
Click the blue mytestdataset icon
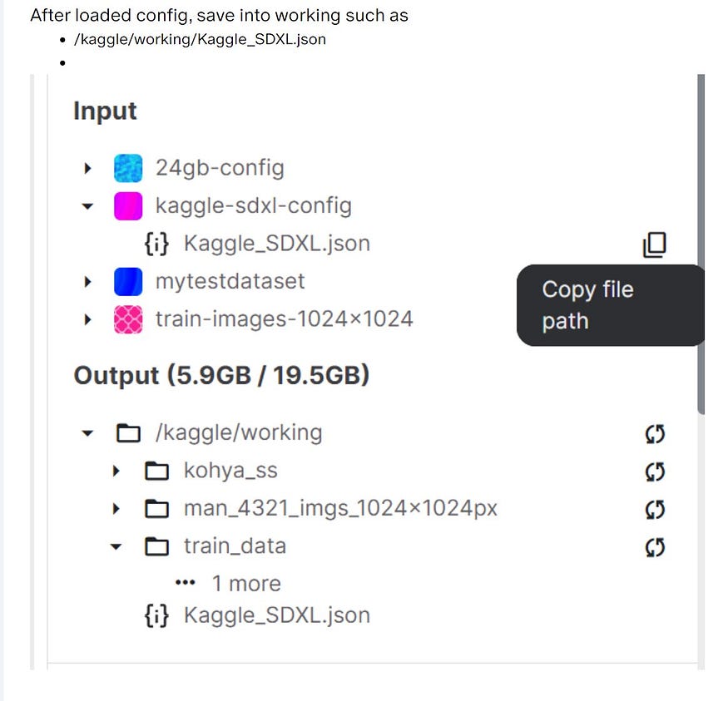coord(128,281)
